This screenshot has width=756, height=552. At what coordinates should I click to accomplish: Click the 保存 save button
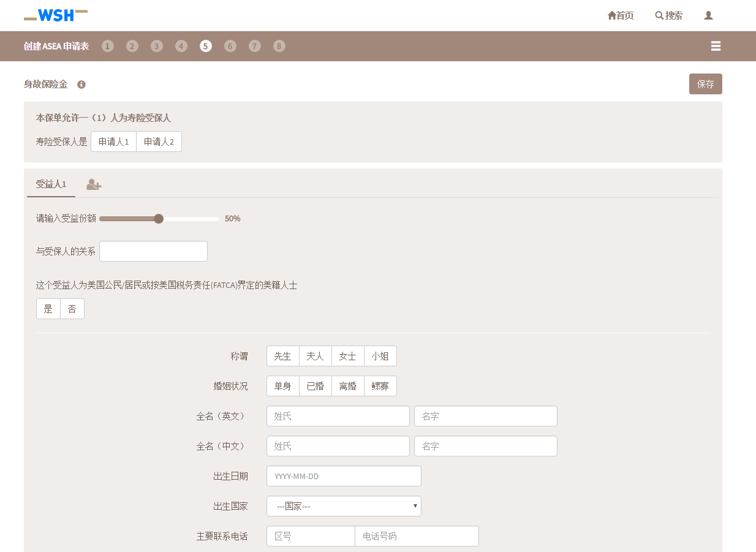[x=705, y=84]
